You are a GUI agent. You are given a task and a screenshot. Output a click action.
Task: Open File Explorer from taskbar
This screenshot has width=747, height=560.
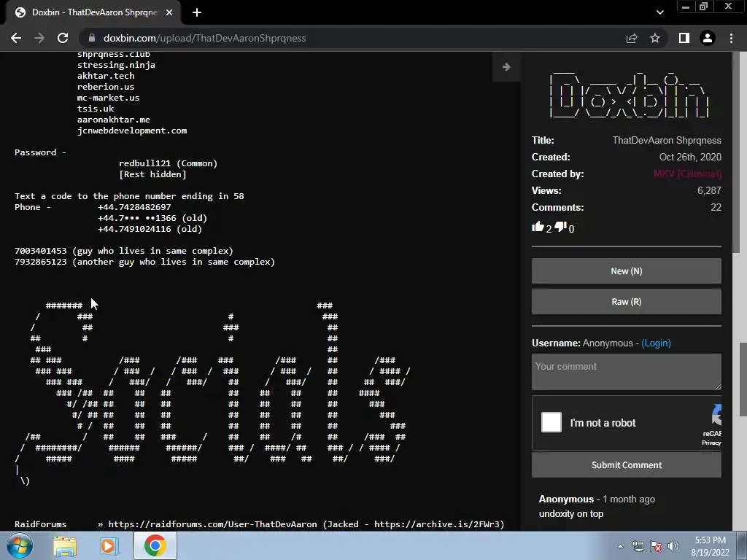pyautogui.click(x=65, y=546)
